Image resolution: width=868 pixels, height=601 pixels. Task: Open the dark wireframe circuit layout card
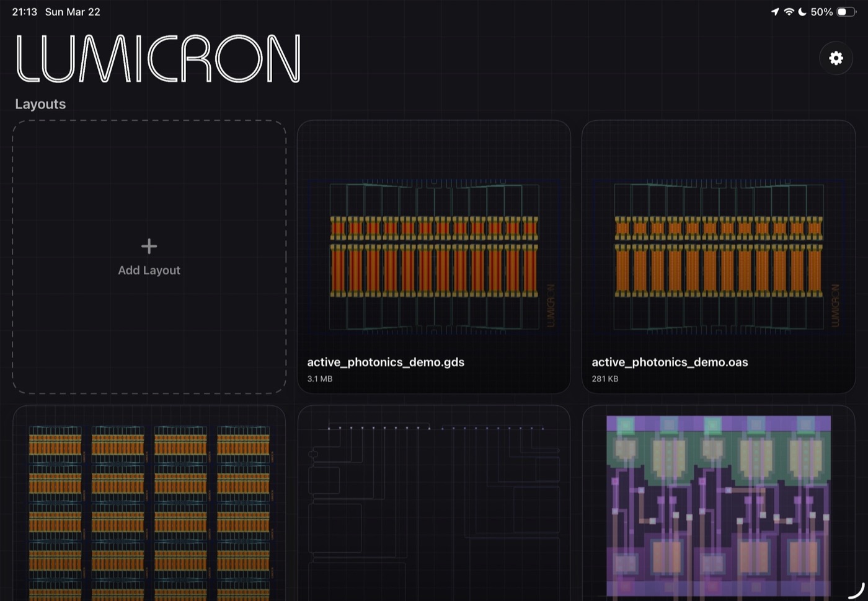(434, 503)
